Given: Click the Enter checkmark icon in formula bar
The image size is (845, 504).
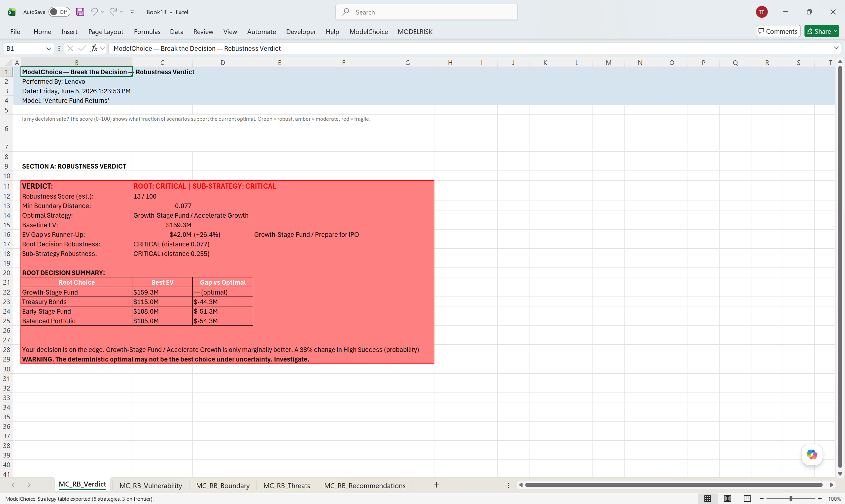Looking at the screenshot, I should click(82, 48).
